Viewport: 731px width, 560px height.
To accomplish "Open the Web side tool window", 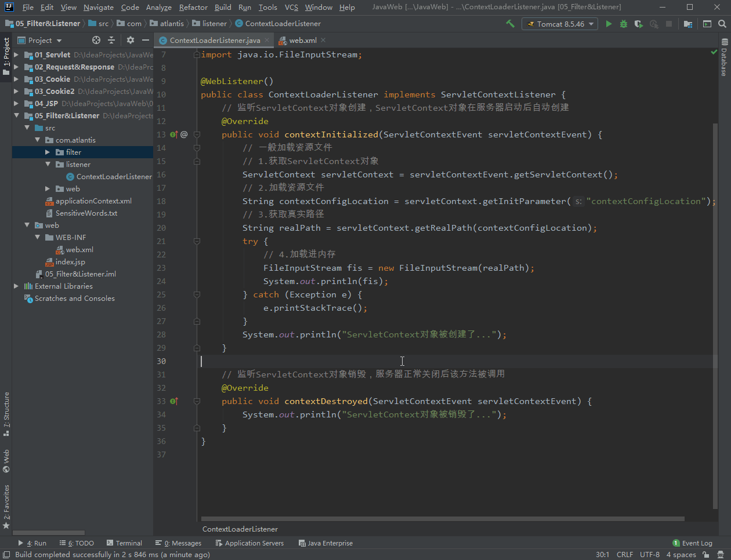I will tap(6, 461).
